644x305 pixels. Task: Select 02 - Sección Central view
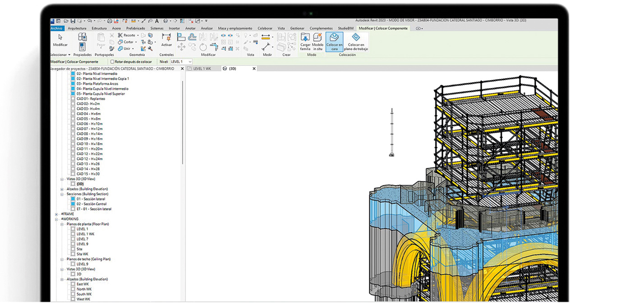[x=91, y=204]
